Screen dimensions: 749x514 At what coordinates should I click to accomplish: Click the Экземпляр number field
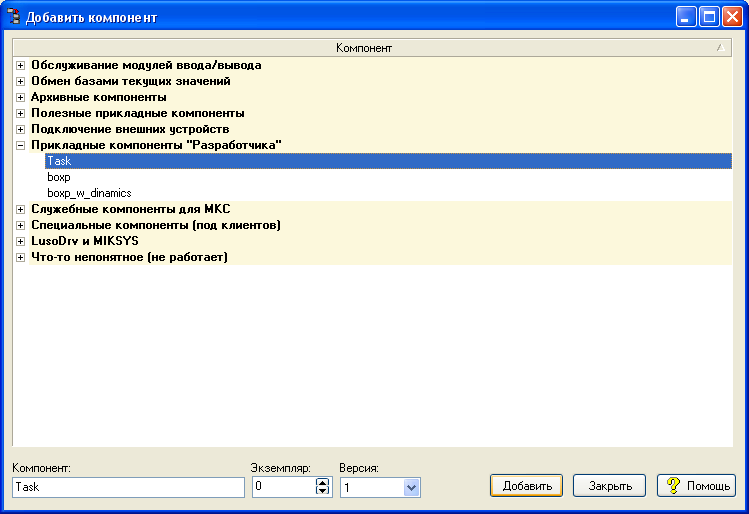click(284, 487)
